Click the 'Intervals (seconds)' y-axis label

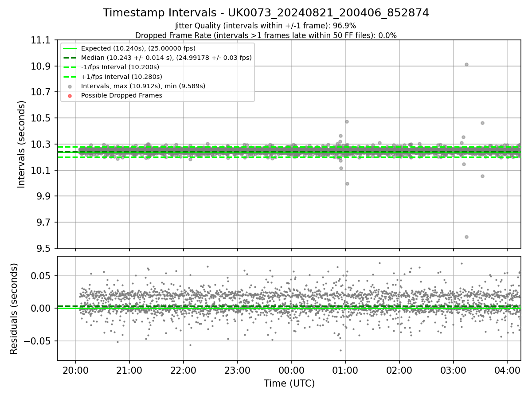(x=22, y=144)
